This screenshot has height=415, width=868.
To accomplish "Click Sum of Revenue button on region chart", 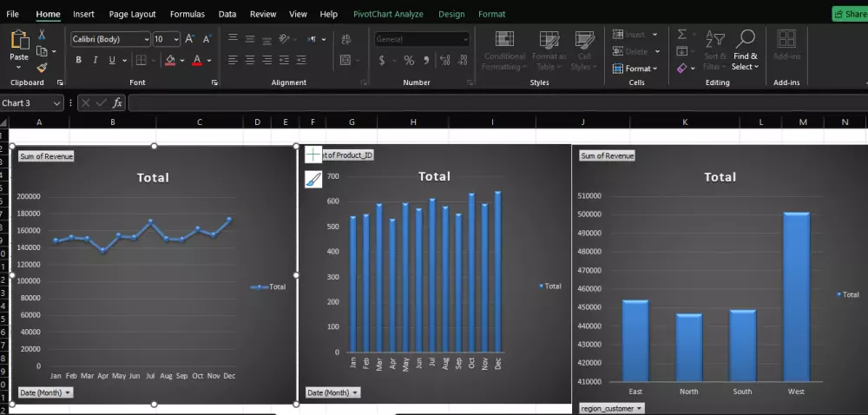I will pos(608,155).
